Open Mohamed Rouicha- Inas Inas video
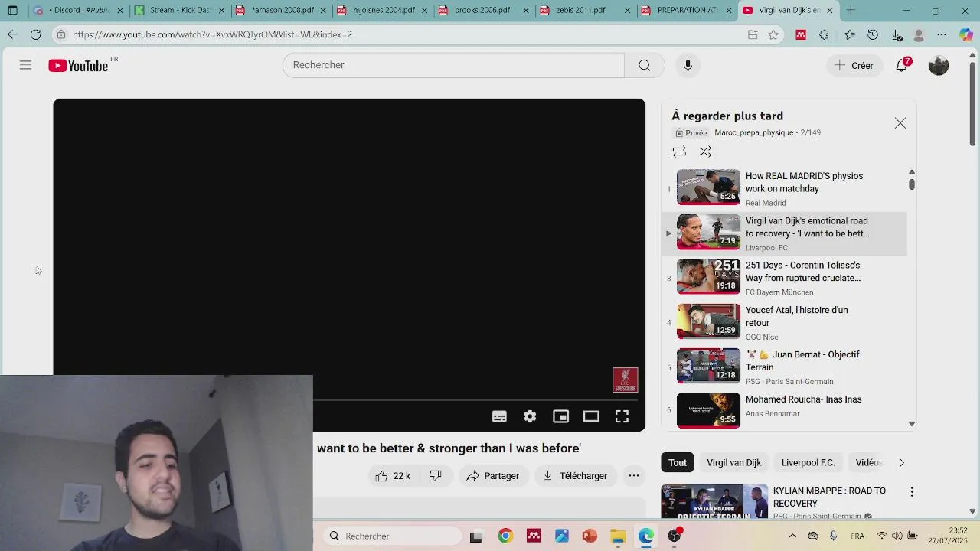This screenshot has height=551, width=980. coord(784,411)
